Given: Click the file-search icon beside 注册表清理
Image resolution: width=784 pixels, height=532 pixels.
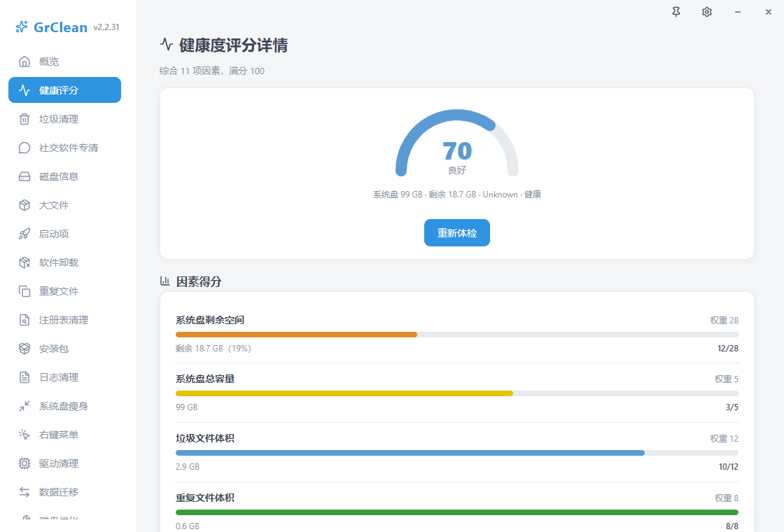Looking at the screenshot, I should pyautogui.click(x=24, y=320).
